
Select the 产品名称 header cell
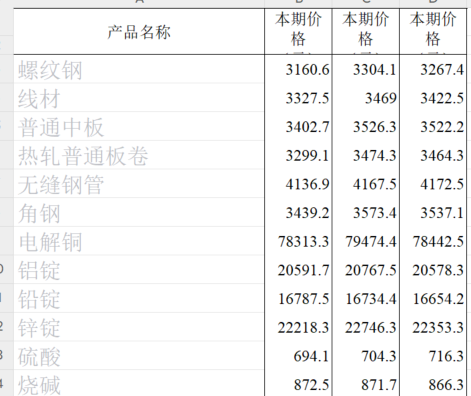[139, 32]
